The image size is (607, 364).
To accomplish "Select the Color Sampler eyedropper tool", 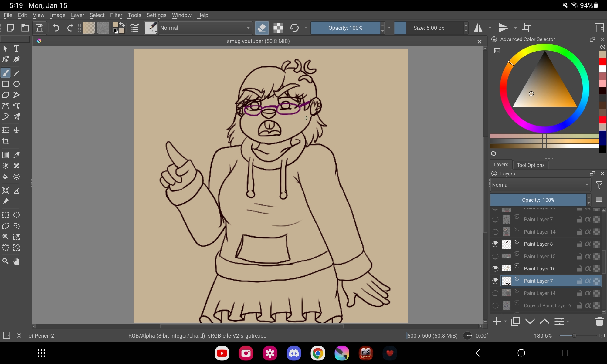I will (17, 155).
